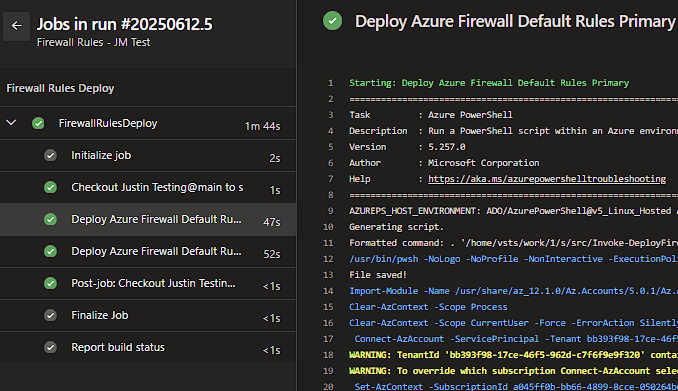Click the Firewall Rules - JM Test pipeline name
678x391 pixels.
(x=93, y=42)
